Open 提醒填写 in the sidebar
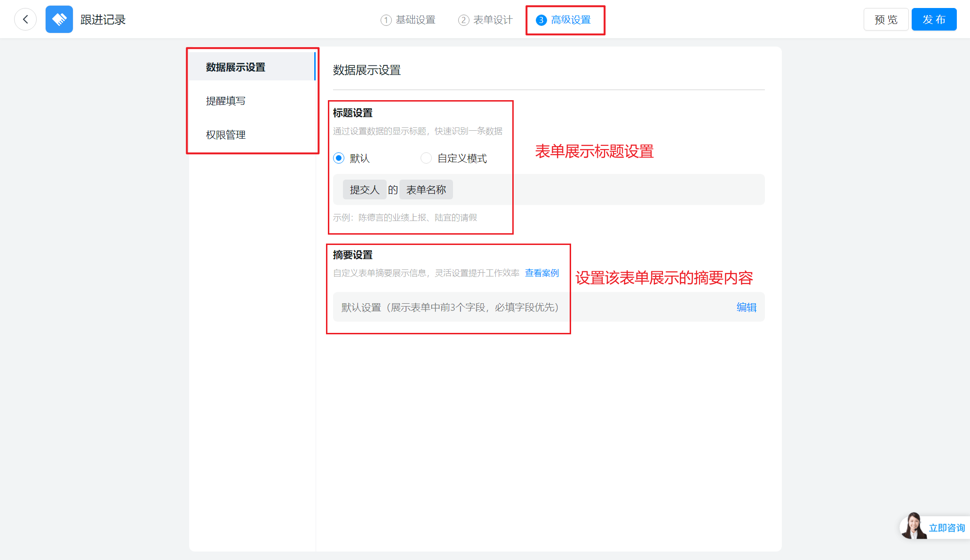This screenshot has height=560, width=970. pos(226,101)
